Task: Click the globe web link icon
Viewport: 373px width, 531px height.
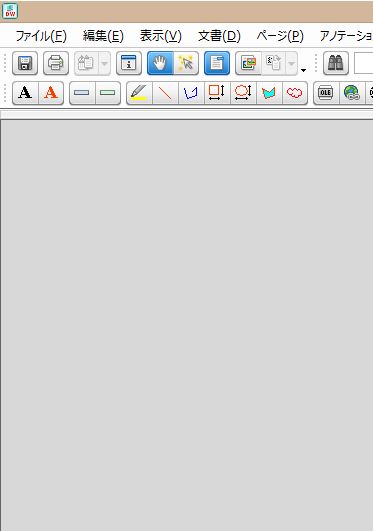Action: (x=352, y=92)
